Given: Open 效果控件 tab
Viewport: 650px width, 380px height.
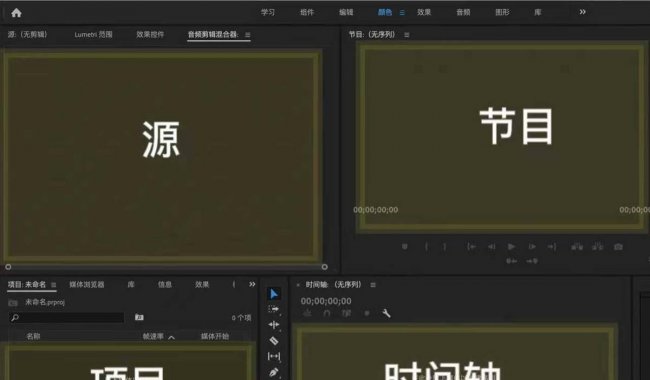Looking at the screenshot, I should (150, 34).
